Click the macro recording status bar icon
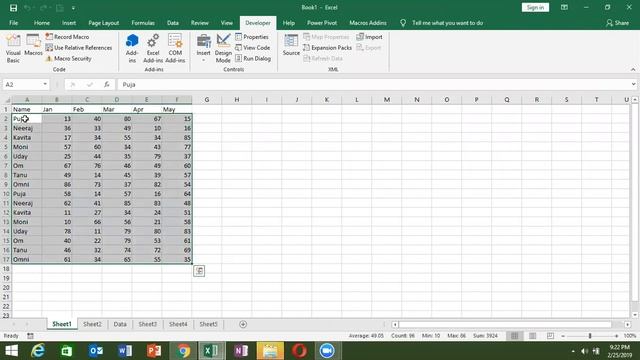 coord(30,336)
